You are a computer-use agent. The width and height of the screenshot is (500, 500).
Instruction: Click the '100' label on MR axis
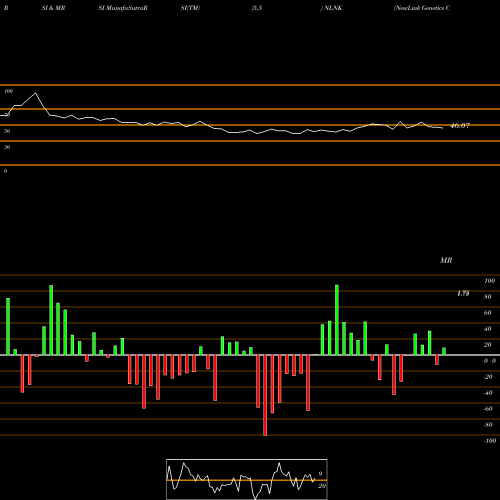tap(489, 281)
